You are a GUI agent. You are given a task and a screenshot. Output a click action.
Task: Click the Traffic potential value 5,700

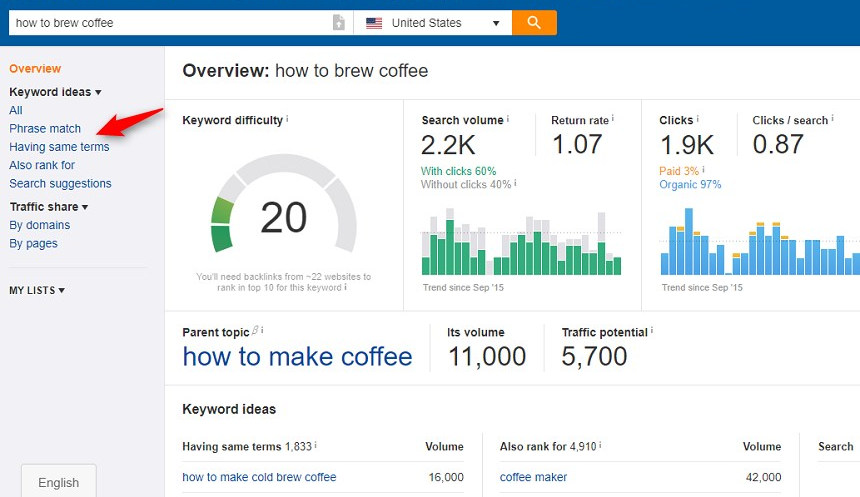coord(594,357)
